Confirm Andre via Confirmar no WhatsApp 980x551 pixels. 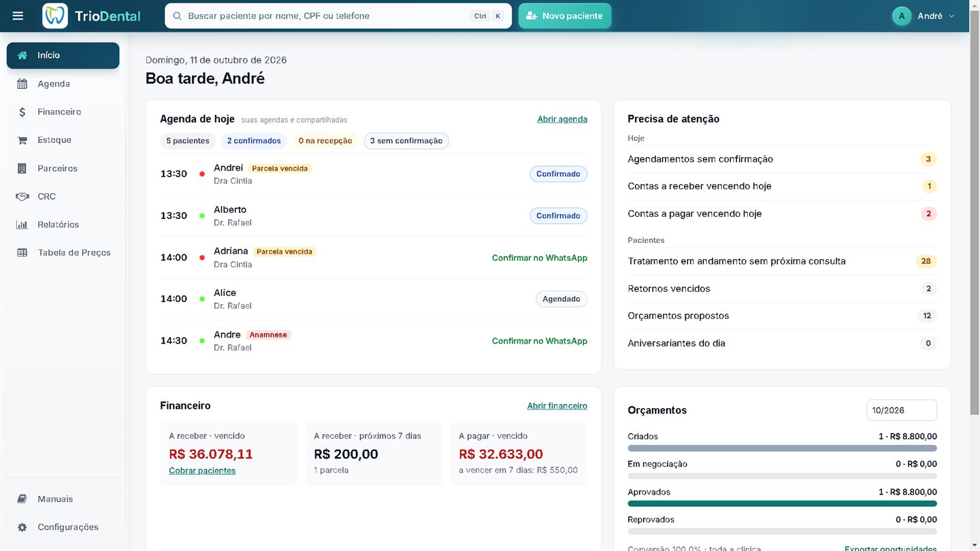tap(540, 341)
